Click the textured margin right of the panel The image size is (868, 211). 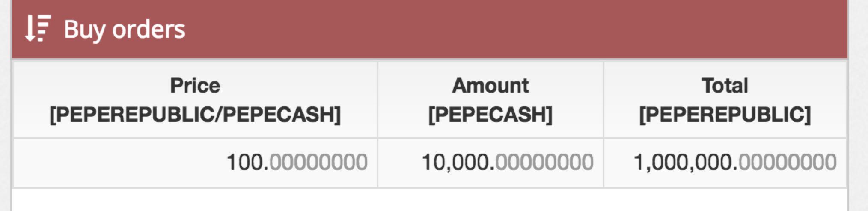pos(858,105)
